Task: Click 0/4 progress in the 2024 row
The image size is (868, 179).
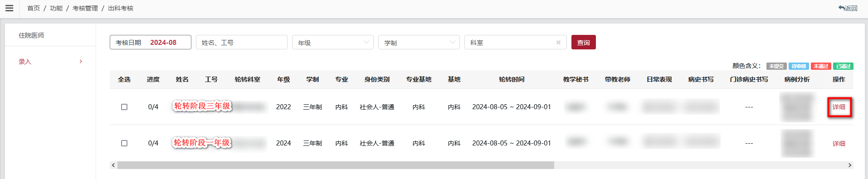Action: click(153, 143)
